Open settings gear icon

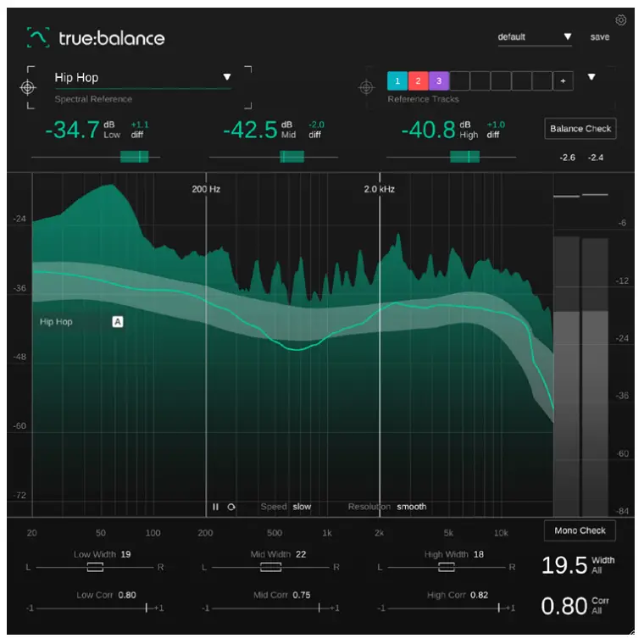620,19
